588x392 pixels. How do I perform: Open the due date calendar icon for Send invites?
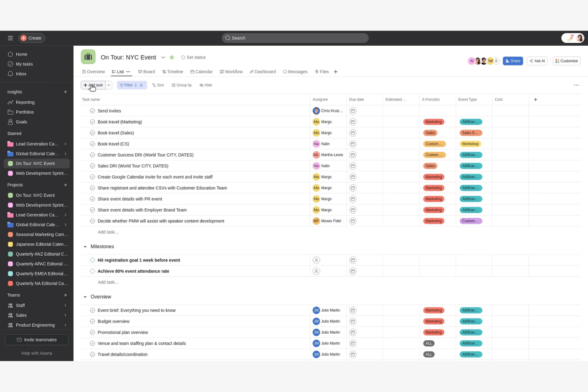tap(352, 111)
